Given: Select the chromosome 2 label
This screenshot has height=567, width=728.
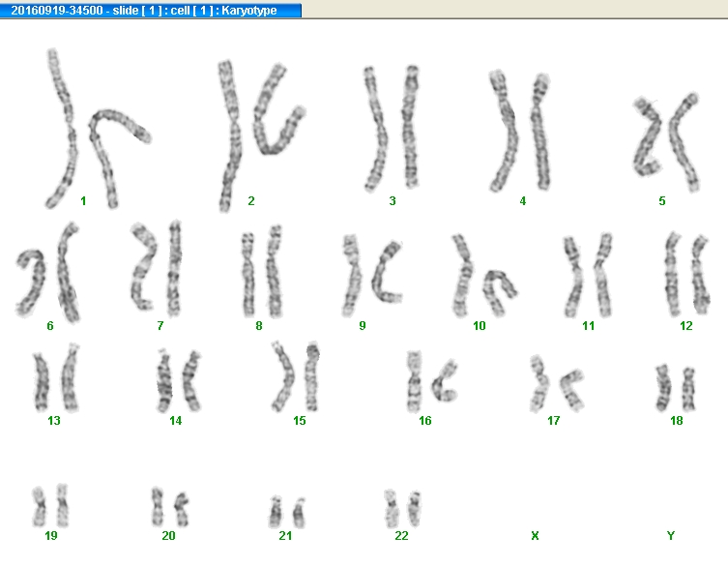Looking at the screenshot, I should coord(251,201).
